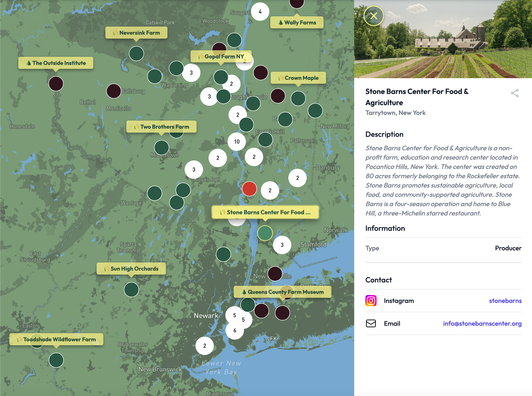Expand the cluster marker showing 10

click(237, 142)
